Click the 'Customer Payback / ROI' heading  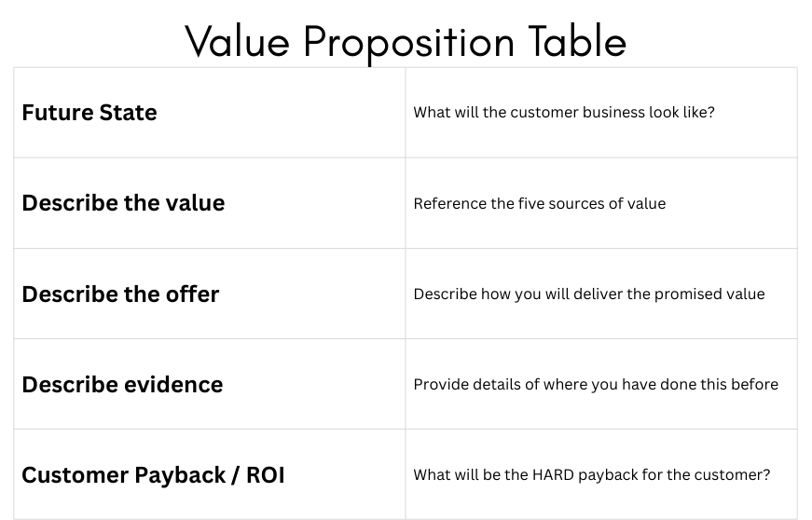pos(153,474)
